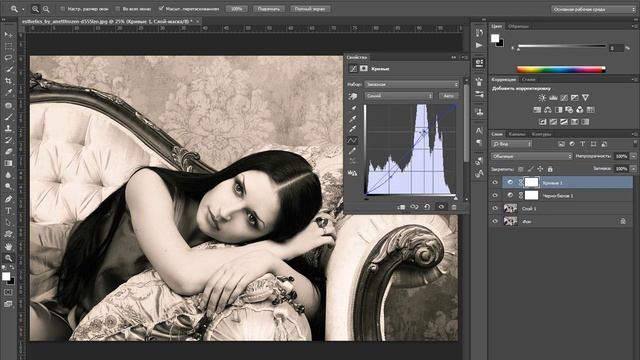Select the Gradient tool

click(8, 163)
